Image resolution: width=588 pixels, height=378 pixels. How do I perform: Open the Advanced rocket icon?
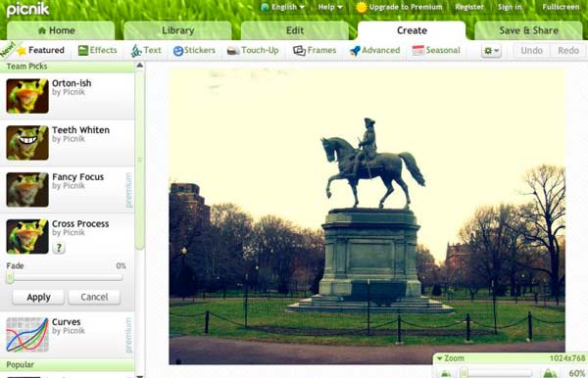tap(355, 50)
